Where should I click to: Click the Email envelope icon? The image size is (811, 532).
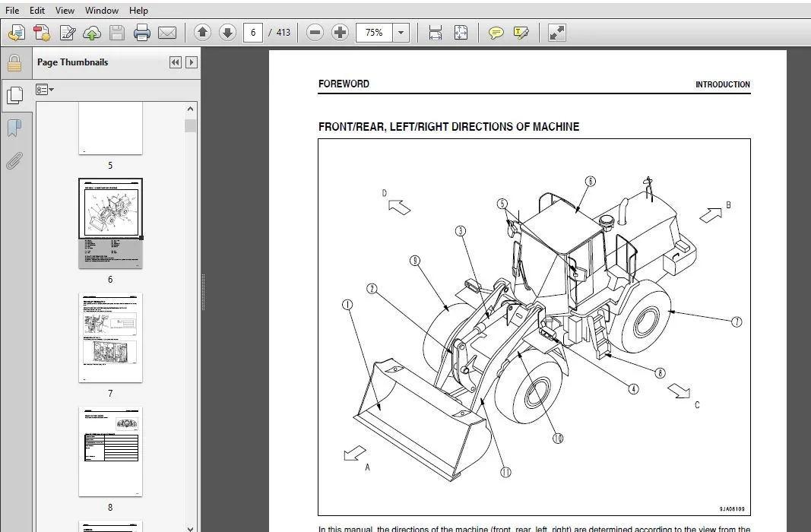coord(167,33)
